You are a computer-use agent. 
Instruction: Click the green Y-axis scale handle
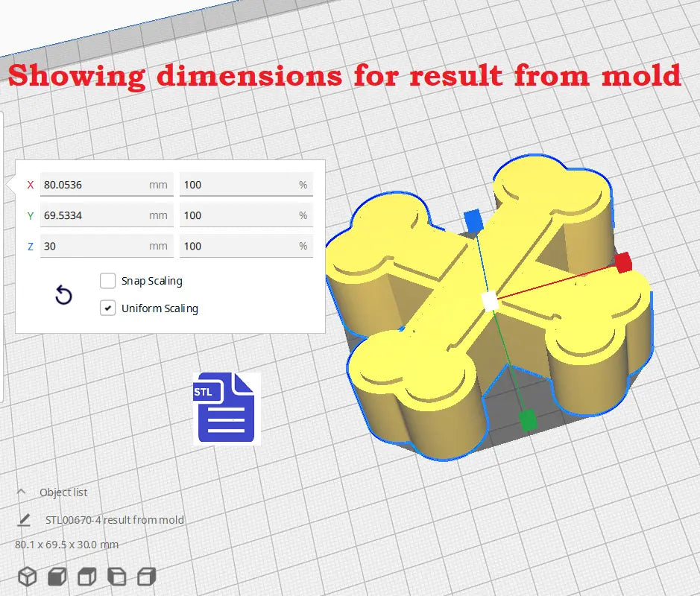click(x=528, y=420)
